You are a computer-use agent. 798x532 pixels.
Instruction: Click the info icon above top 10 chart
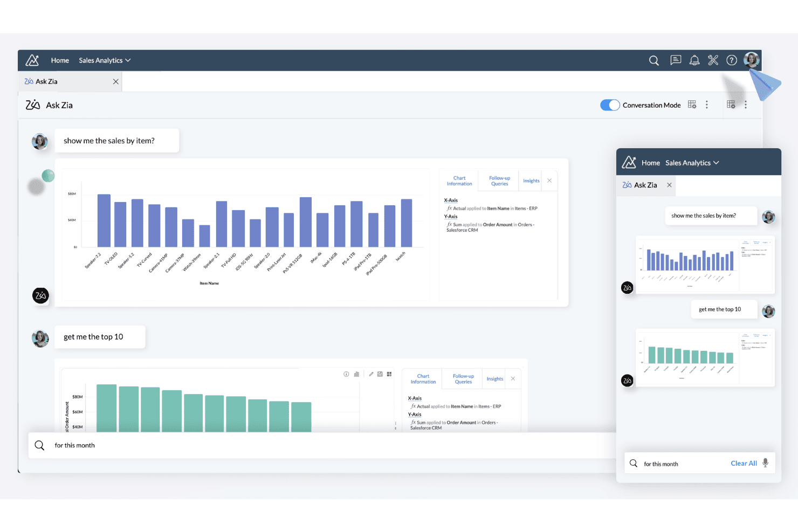pyautogui.click(x=346, y=374)
